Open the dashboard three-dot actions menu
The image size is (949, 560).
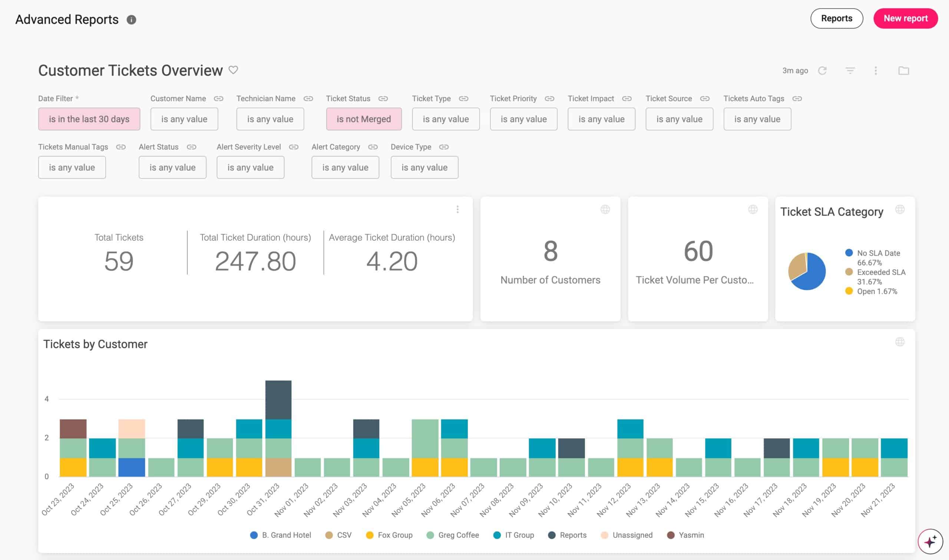pyautogui.click(x=876, y=70)
